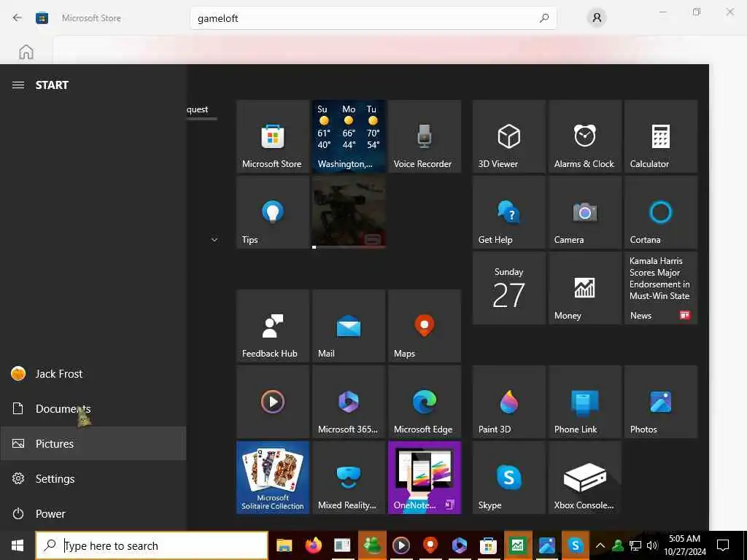The image size is (747, 560).
Task: Launch the Calculator tile
Action: click(661, 136)
